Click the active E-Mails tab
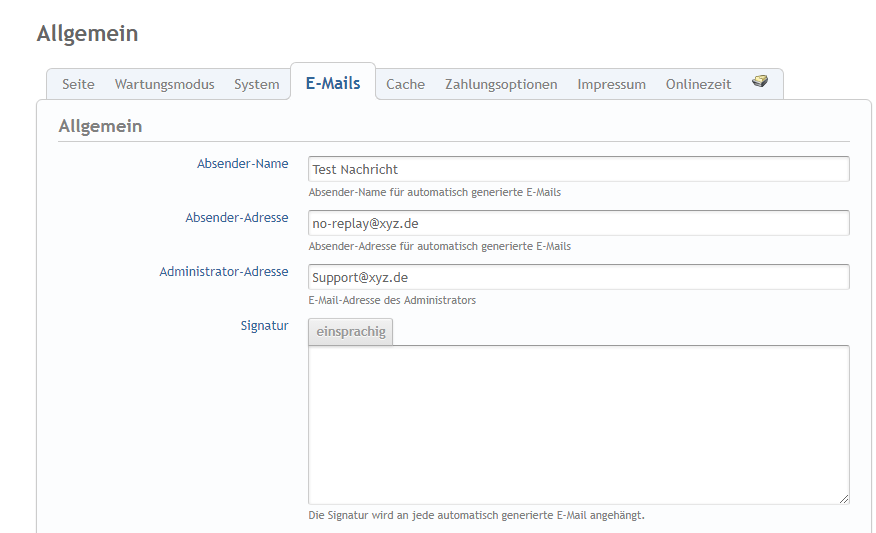 pos(333,83)
